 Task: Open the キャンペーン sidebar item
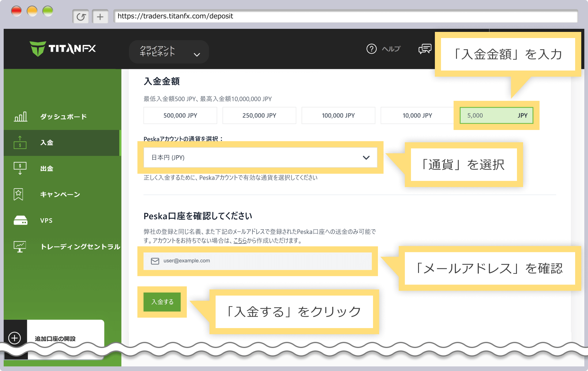tap(60, 194)
